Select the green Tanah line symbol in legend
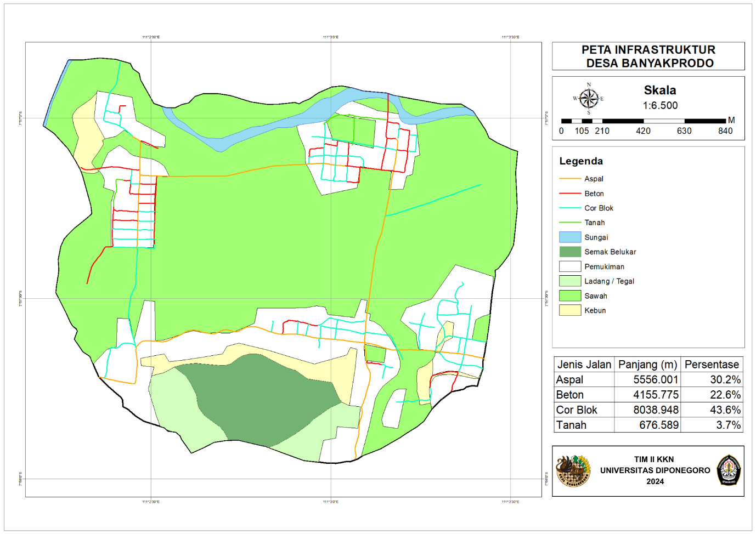This screenshot has width=756, height=534. point(569,223)
